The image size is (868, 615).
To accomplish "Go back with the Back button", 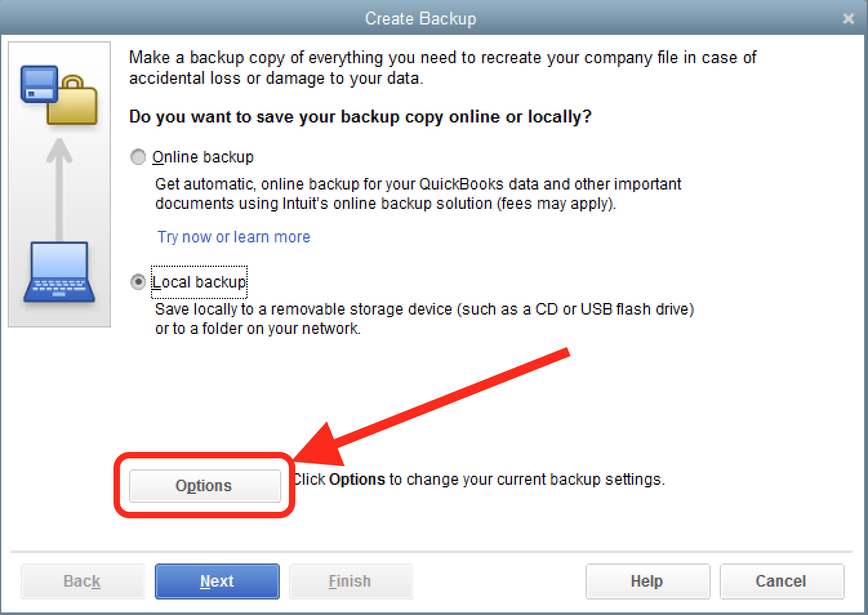I will click(x=83, y=581).
